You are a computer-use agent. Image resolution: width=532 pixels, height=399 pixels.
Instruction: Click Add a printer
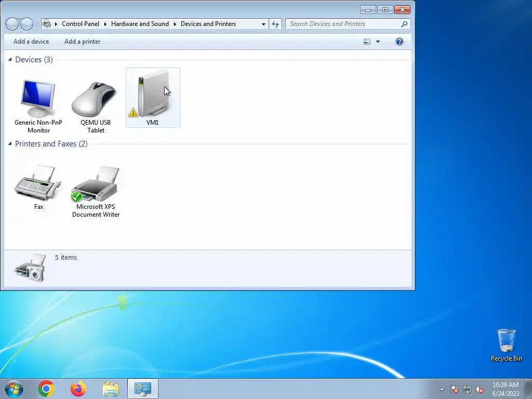83,42
